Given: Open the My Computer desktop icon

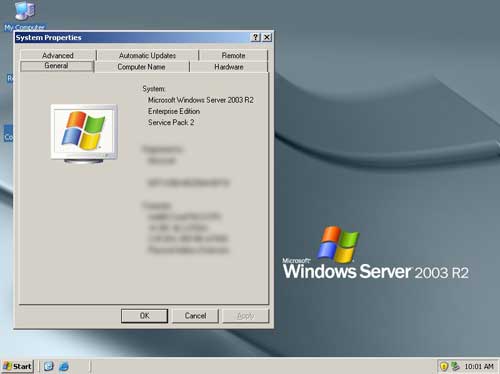Looking at the screenshot, I should pos(24,15).
